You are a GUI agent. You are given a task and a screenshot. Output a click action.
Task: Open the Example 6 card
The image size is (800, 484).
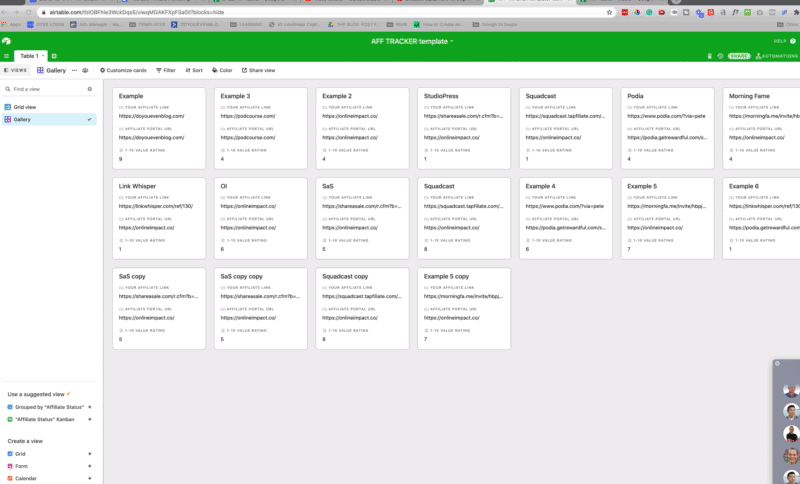tap(761, 218)
